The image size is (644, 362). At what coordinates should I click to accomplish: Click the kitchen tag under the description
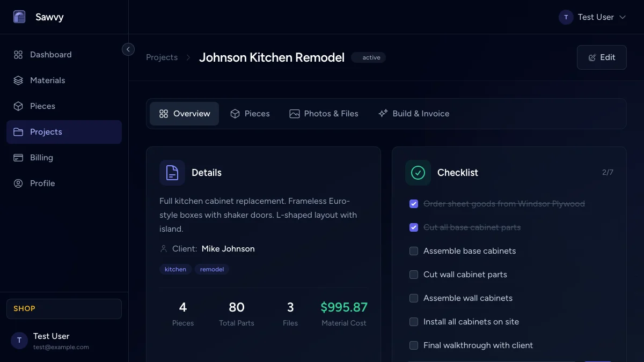(175, 269)
